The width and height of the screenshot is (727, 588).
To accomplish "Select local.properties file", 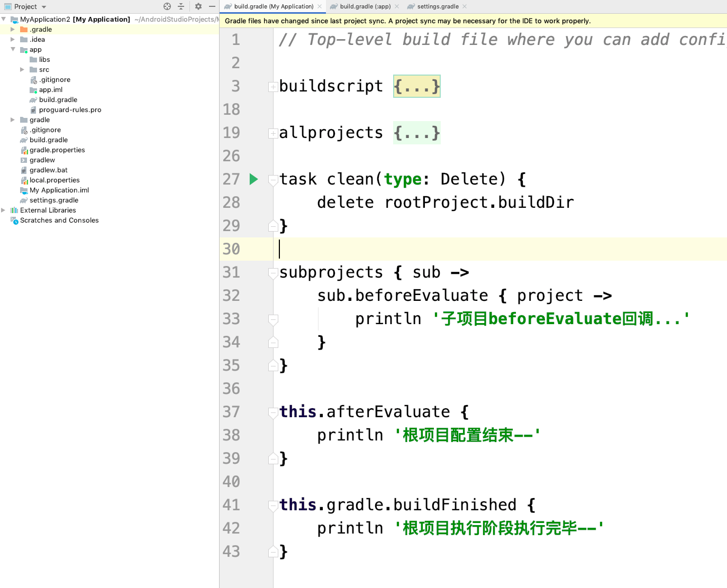I will pos(54,180).
